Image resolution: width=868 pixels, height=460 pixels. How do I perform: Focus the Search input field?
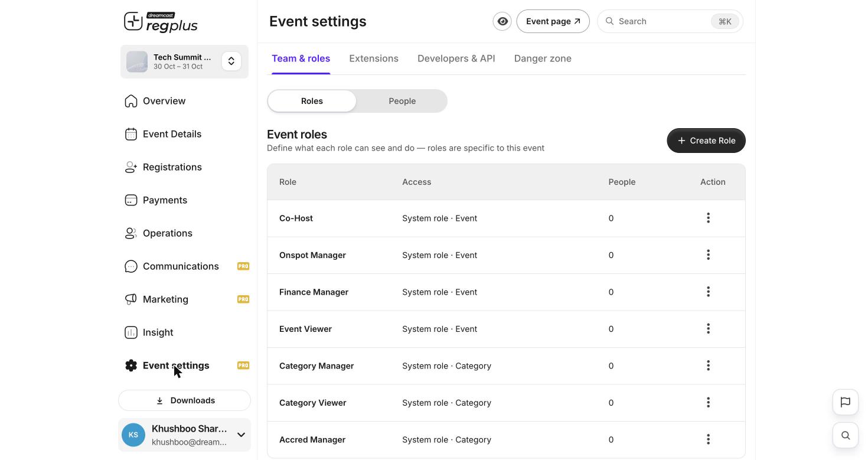click(x=670, y=21)
